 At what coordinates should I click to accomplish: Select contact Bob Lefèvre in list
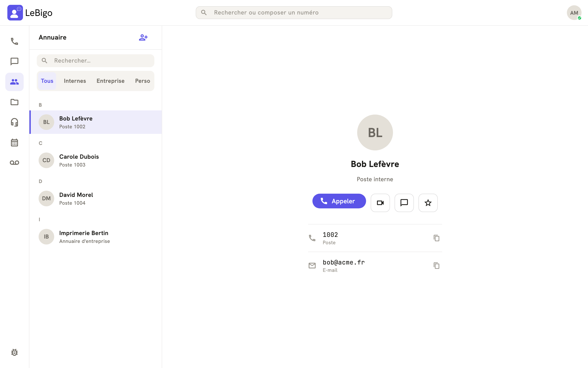[96, 122]
